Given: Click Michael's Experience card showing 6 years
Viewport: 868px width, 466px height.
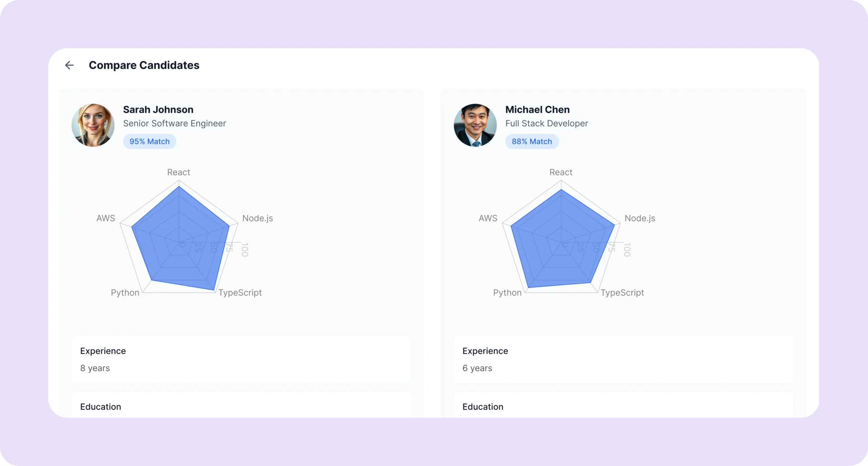Looking at the screenshot, I should click(x=623, y=359).
